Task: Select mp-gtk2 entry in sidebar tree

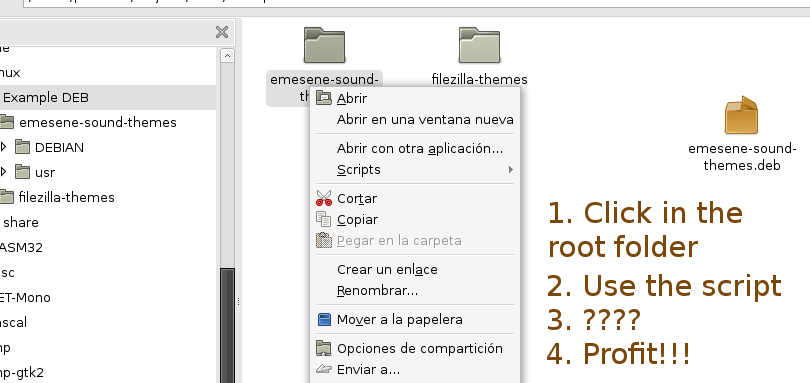Action: [22, 373]
